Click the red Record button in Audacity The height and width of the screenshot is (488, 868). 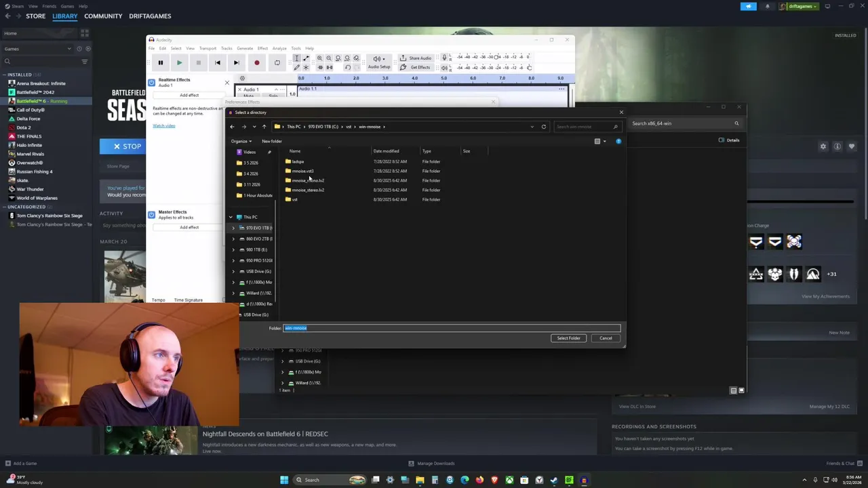[256, 63]
